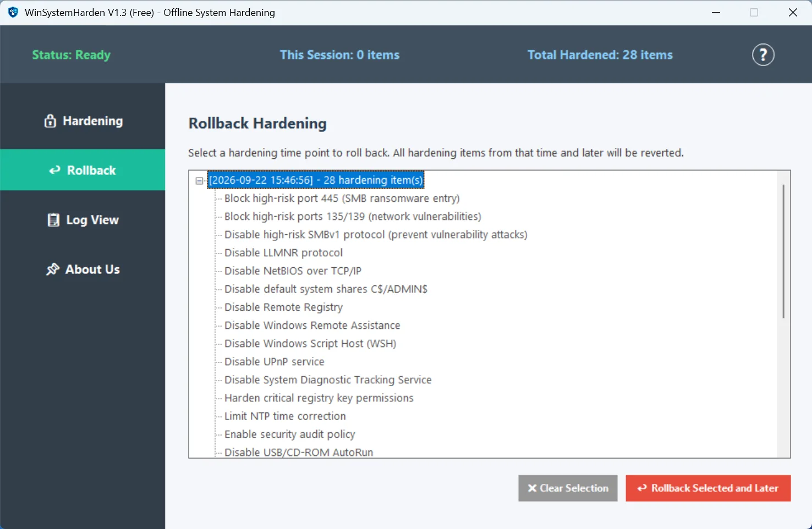Switch to the Rollback sidebar tab
The width and height of the screenshot is (812, 529).
(x=83, y=170)
